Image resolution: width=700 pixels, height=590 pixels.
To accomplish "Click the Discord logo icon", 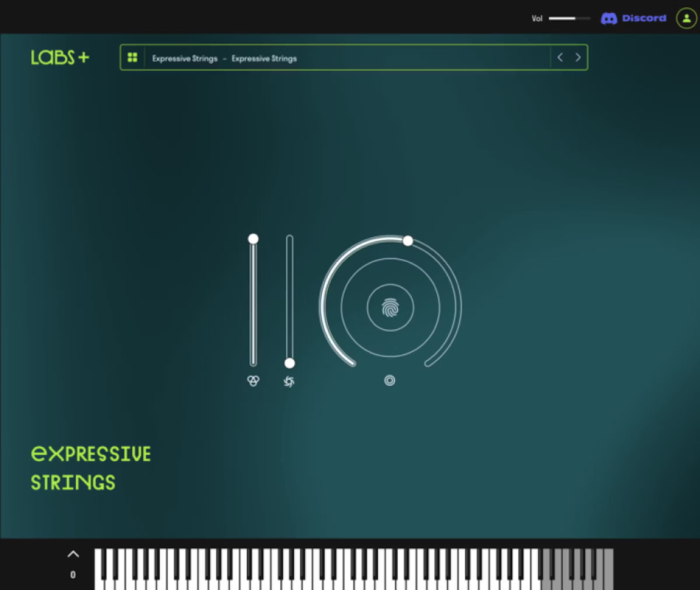I will (609, 18).
